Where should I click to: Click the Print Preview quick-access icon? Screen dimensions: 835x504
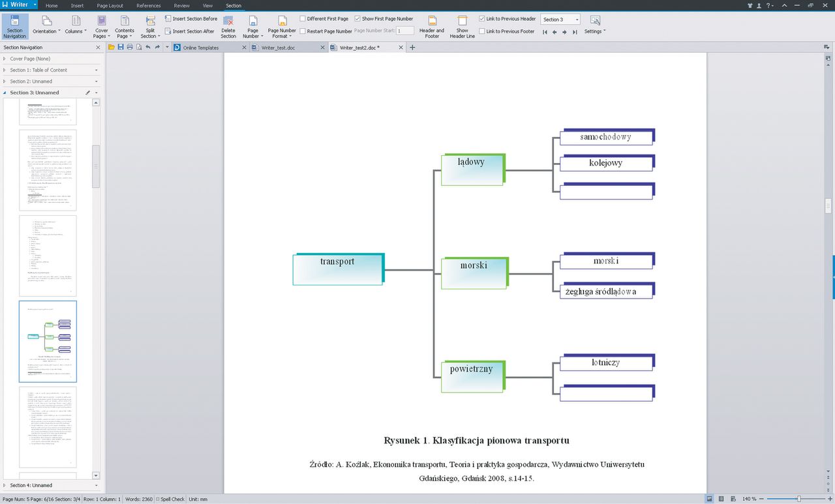139,48
